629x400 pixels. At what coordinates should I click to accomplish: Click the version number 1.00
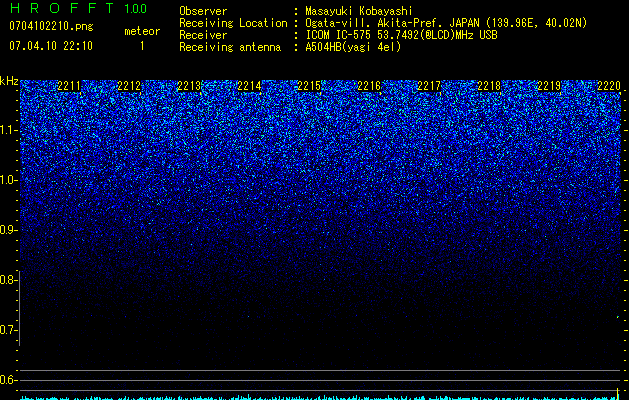pos(136,9)
